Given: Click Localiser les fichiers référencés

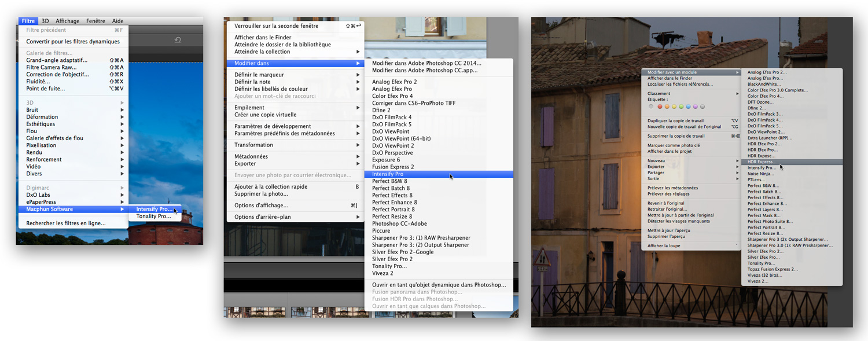Looking at the screenshot, I should click(691, 85).
